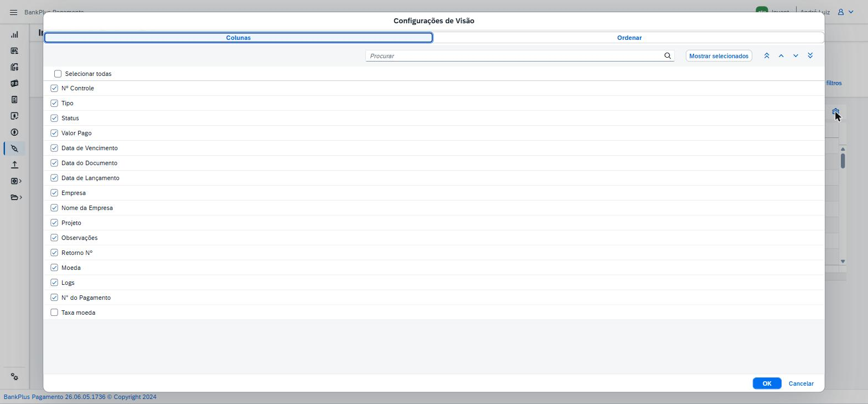The height and width of the screenshot is (404, 868).
Task: Click the table's vertical scrollbar thumb behind the dialog
Action: point(843,161)
